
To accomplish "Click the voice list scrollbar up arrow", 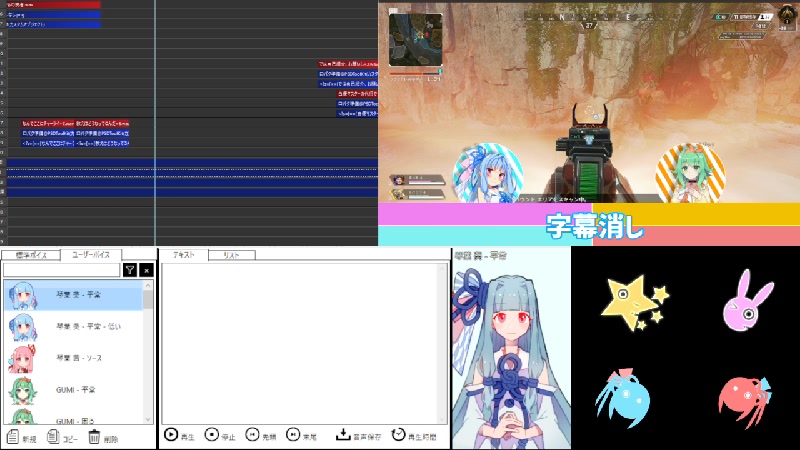I will [148, 284].
